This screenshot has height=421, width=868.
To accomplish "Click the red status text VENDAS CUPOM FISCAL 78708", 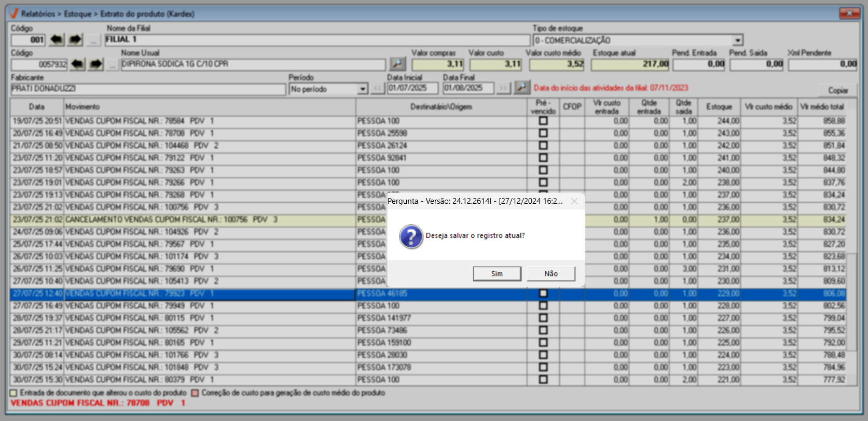I will 98,403.
